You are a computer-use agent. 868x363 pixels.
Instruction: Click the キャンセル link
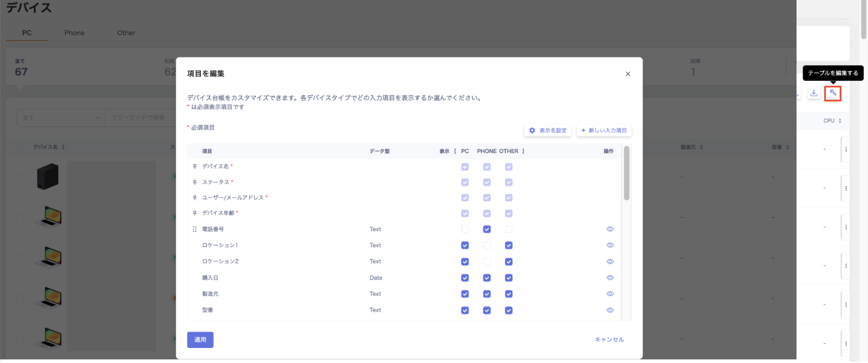point(609,340)
